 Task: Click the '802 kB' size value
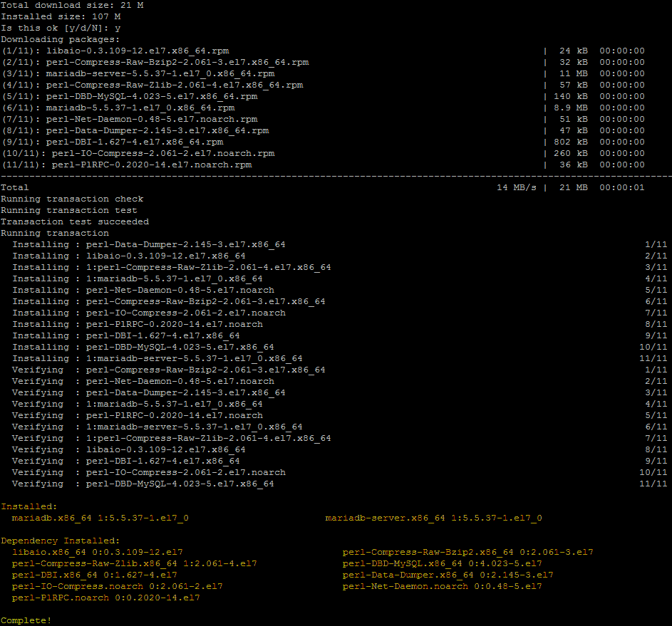[570, 142]
